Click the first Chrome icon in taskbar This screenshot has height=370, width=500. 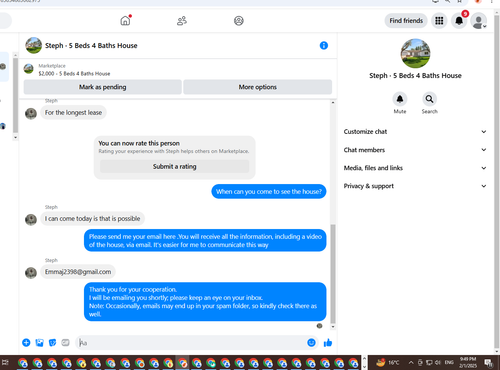point(23,363)
